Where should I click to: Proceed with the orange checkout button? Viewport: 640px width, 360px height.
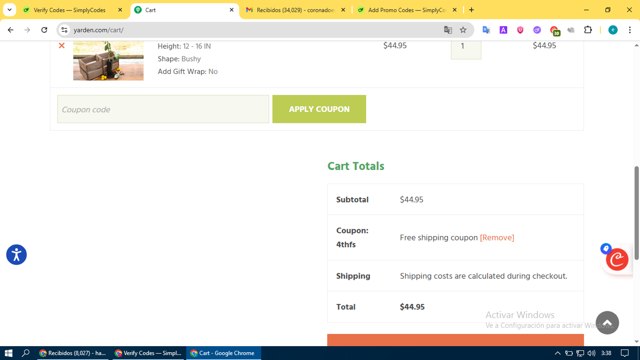pos(456,340)
